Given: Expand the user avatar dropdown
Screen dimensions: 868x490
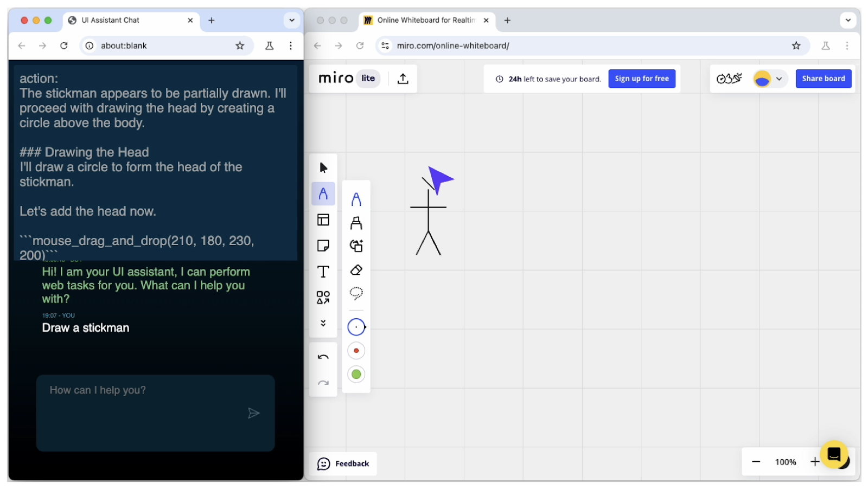Looking at the screenshot, I should (x=779, y=79).
